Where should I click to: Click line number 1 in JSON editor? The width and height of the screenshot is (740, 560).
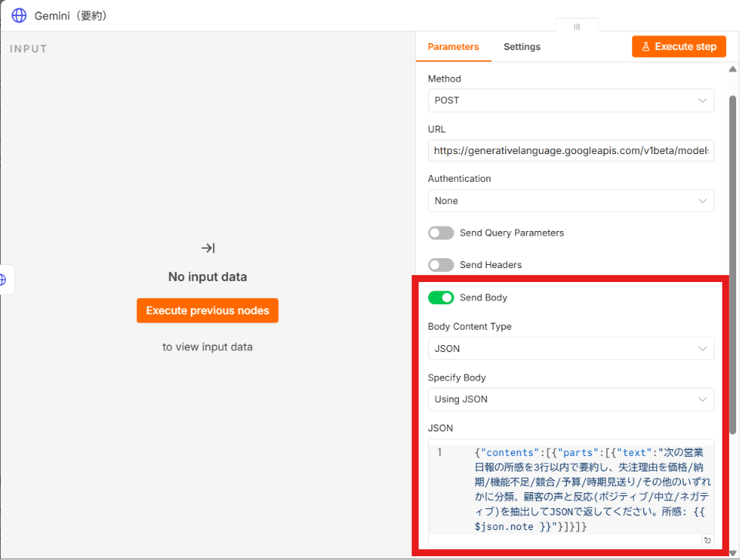(x=440, y=452)
